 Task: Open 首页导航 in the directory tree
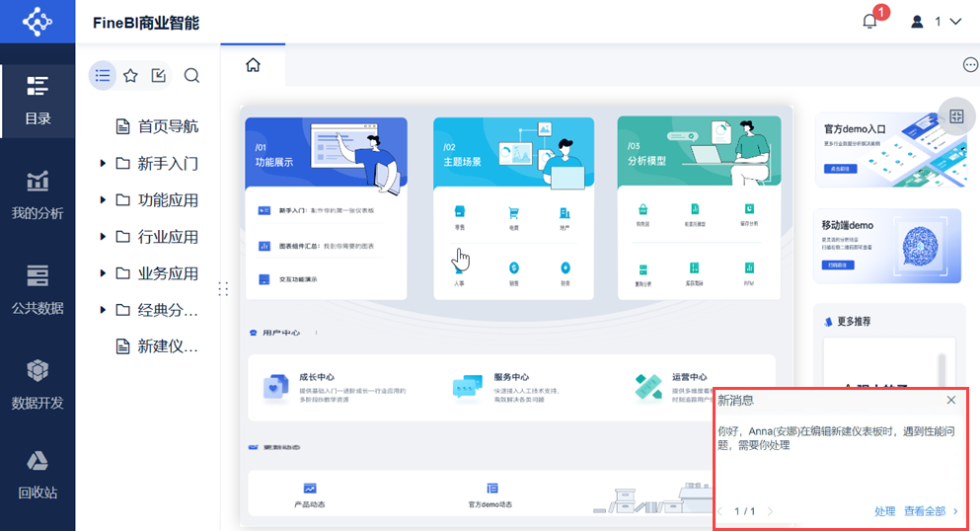click(158, 126)
